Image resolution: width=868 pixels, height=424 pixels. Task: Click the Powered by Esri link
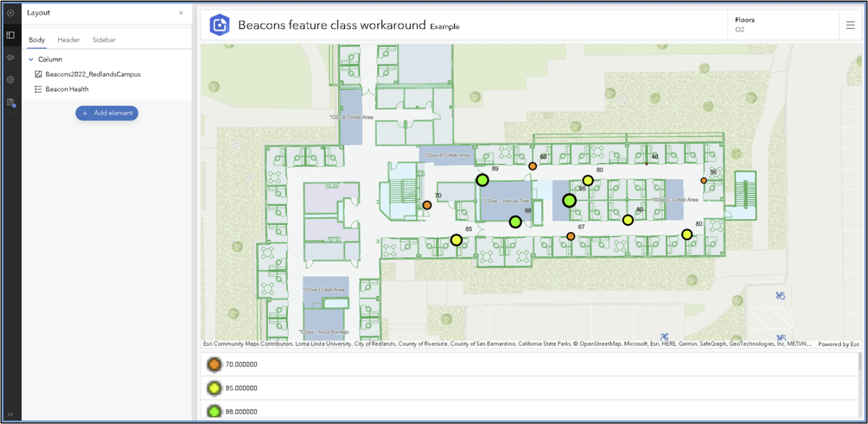tap(838, 344)
